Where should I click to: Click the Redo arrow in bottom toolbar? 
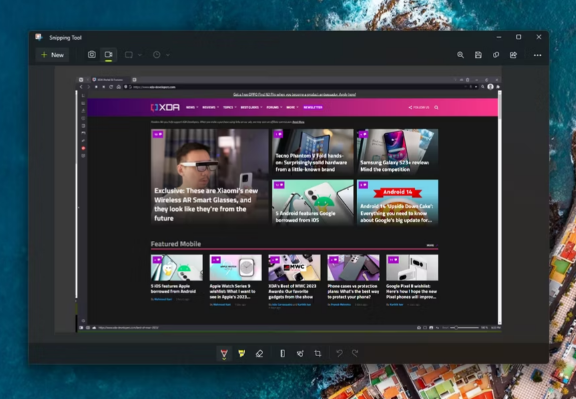[355, 353]
